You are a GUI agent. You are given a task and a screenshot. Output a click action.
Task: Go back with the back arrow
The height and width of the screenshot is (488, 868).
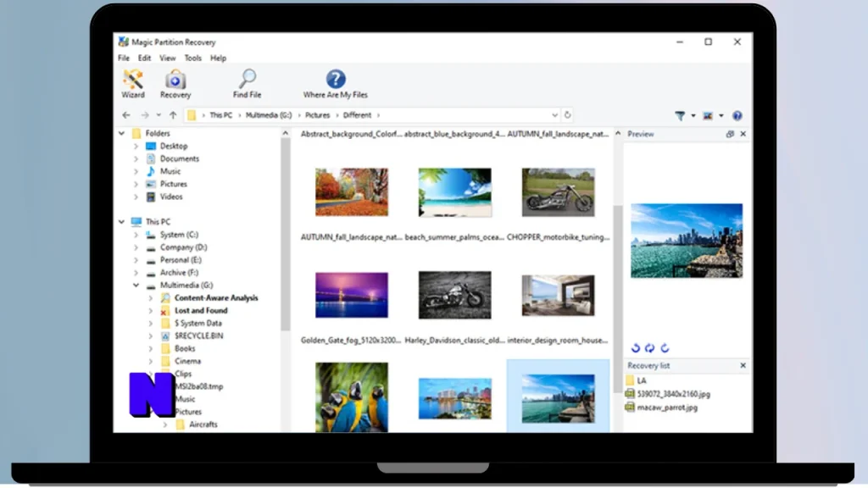pos(126,115)
